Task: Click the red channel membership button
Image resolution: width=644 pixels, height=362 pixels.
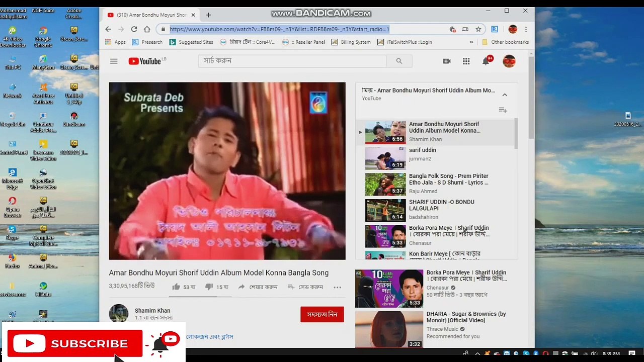Action: 322,314
